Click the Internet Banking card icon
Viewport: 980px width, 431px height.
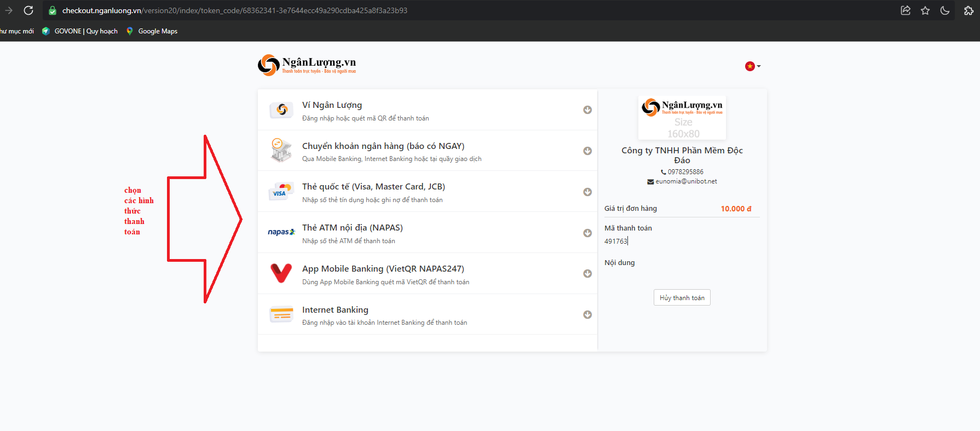pyautogui.click(x=281, y=314)
